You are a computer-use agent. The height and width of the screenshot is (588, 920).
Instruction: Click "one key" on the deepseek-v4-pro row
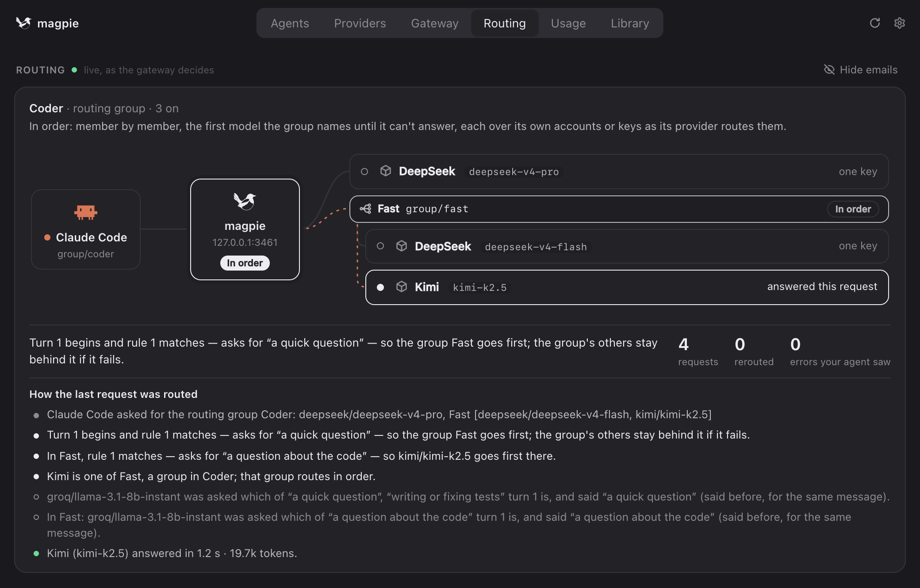[x=858, y=172]
